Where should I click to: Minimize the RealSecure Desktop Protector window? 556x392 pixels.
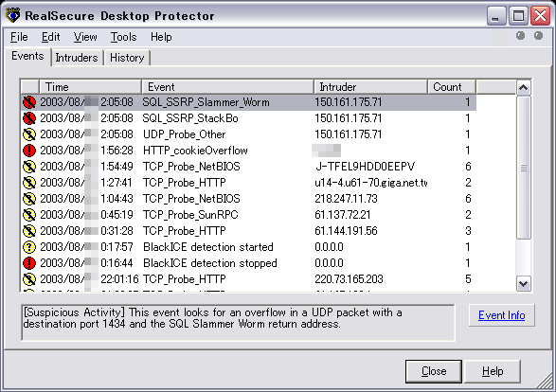pyautogui.click(x=496, y=16)
